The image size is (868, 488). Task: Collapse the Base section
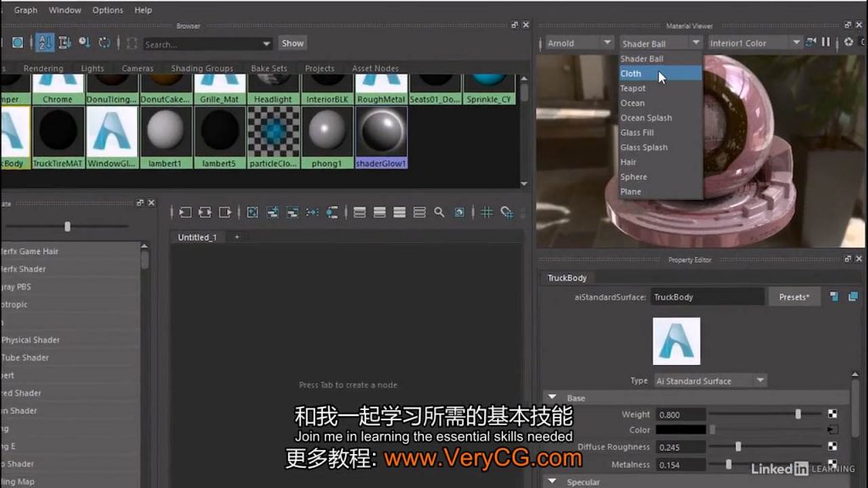click(x=552, y=397)
